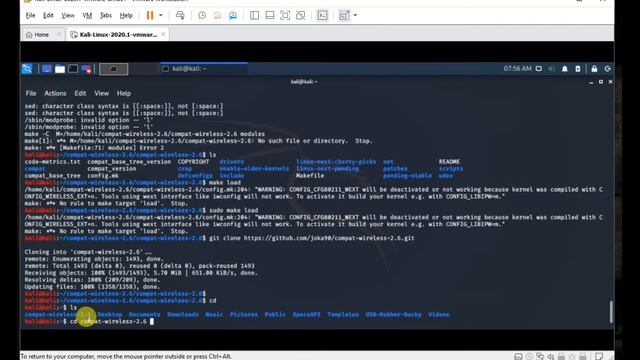Open the notifications bell icon
Screen dimensions: 640x360
[x=564, y=69]
